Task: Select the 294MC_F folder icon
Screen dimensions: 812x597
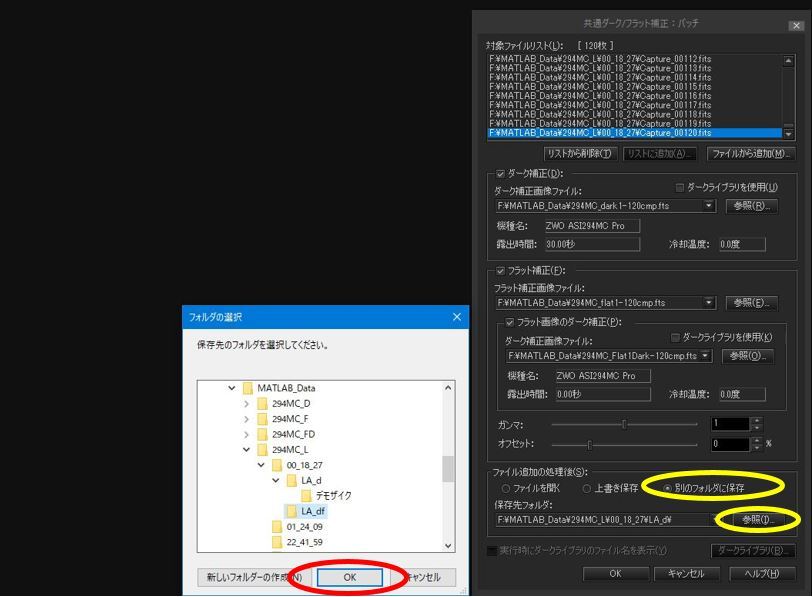Action: point(263,419)
